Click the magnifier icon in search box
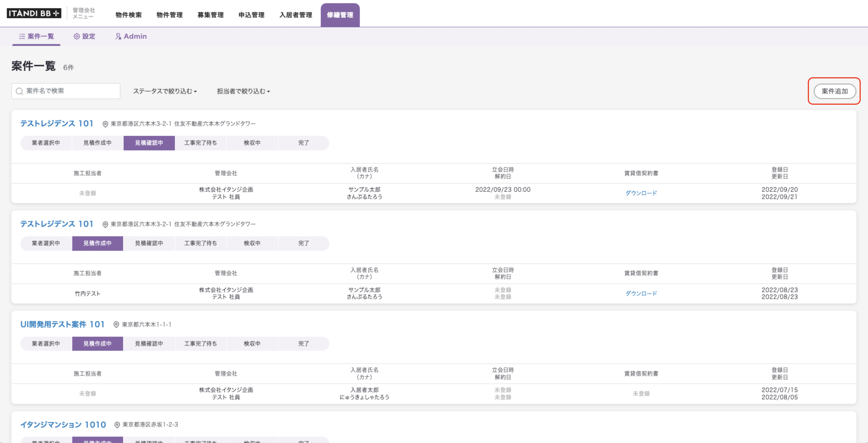This screenshot has width=868, height=443. coord(20,91)
